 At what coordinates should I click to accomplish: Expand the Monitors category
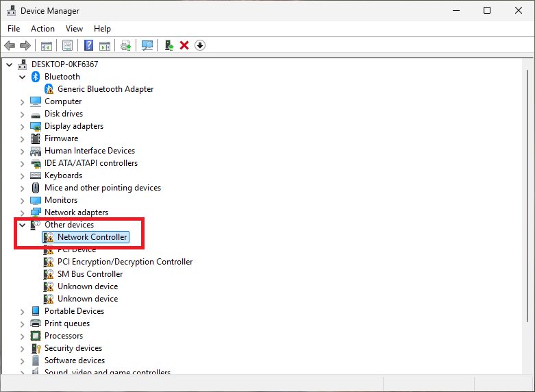[22, 200]
